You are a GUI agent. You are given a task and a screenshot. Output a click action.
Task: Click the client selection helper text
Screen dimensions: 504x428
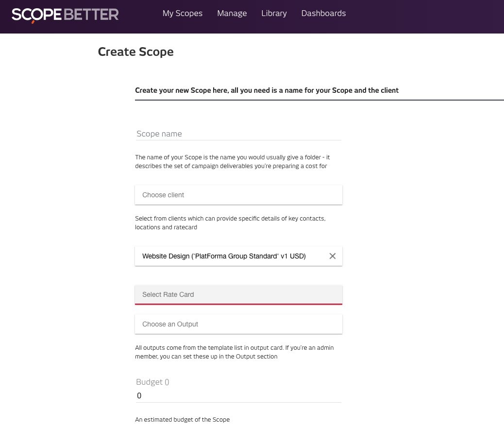[x=230, y=223]
